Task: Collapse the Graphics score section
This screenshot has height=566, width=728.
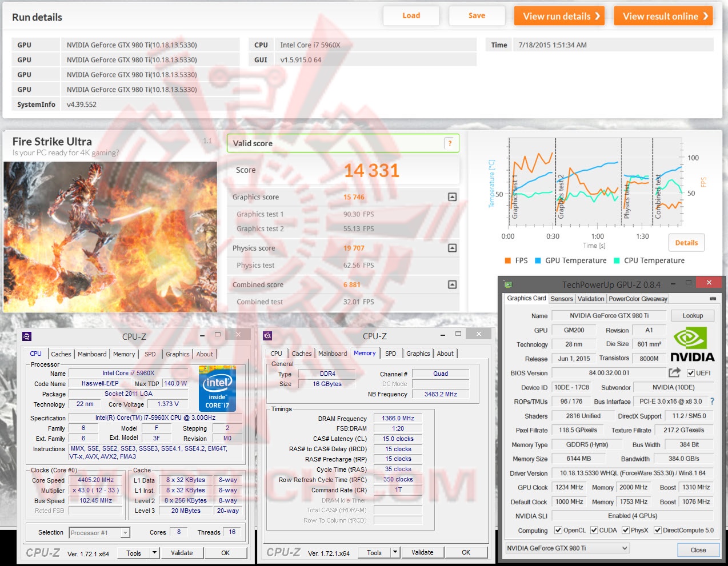Action: point(452,197)
